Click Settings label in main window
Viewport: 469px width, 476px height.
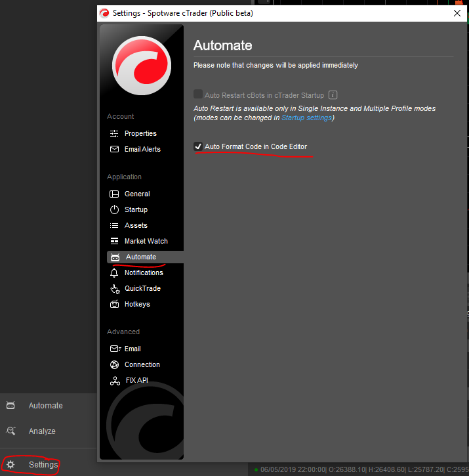pos(43,464)
